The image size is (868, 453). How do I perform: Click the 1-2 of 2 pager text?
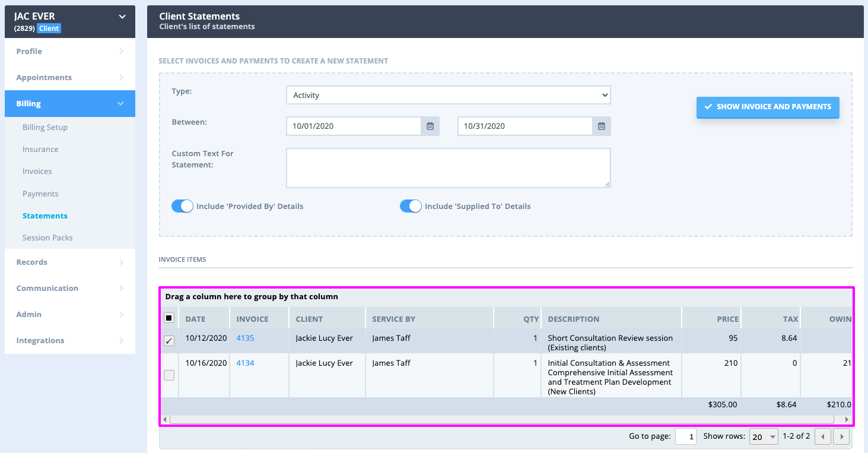[x=796, y=436]
